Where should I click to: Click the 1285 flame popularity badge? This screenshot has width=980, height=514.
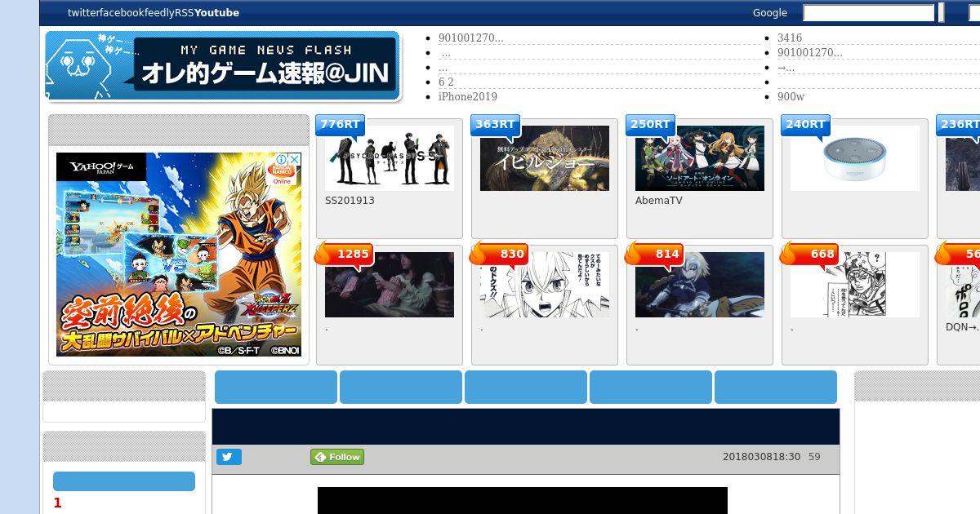pos(344,254)
